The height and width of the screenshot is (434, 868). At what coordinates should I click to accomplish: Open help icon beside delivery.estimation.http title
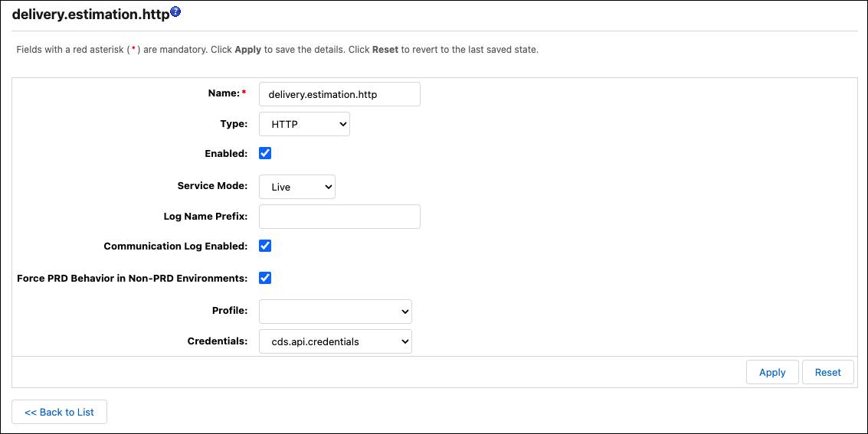pos(175,11)
